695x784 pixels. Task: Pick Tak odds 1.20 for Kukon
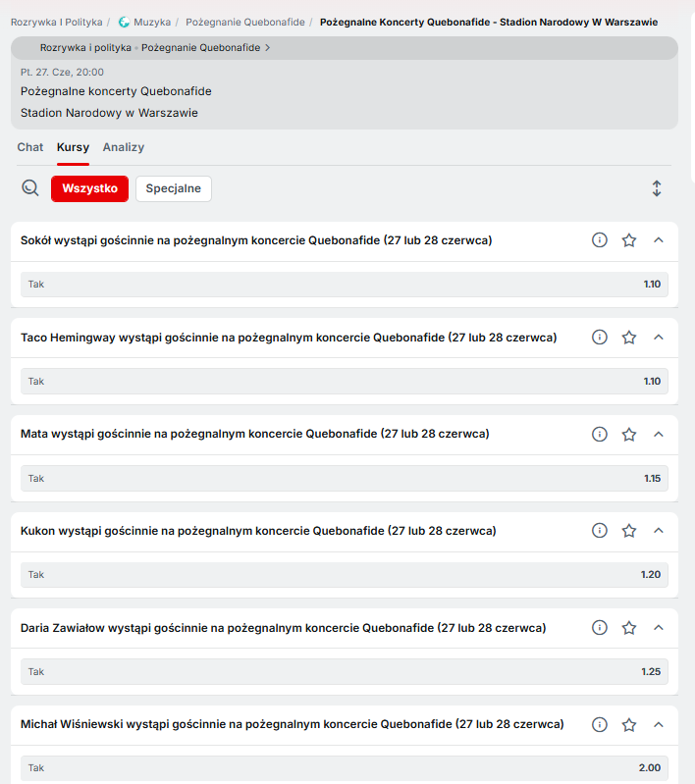tap(345, 574)
